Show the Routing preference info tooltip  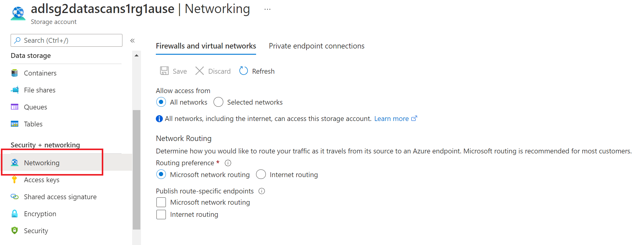click(228, 163)
